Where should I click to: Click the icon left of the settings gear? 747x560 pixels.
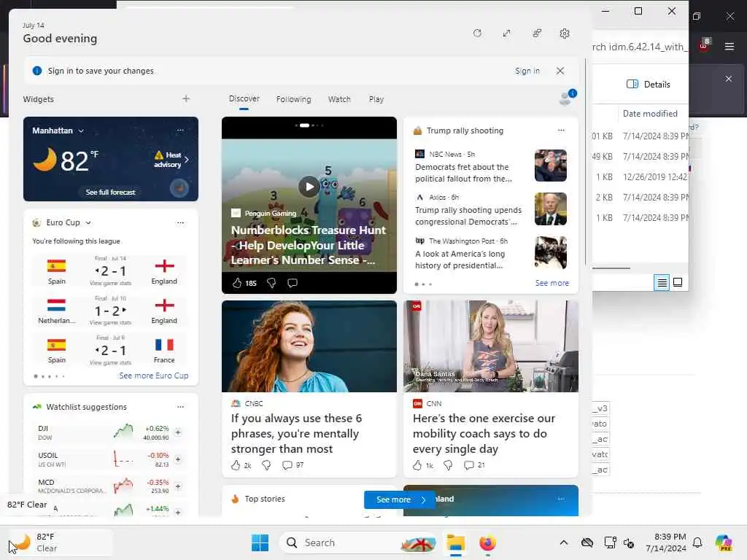point(537,34)
